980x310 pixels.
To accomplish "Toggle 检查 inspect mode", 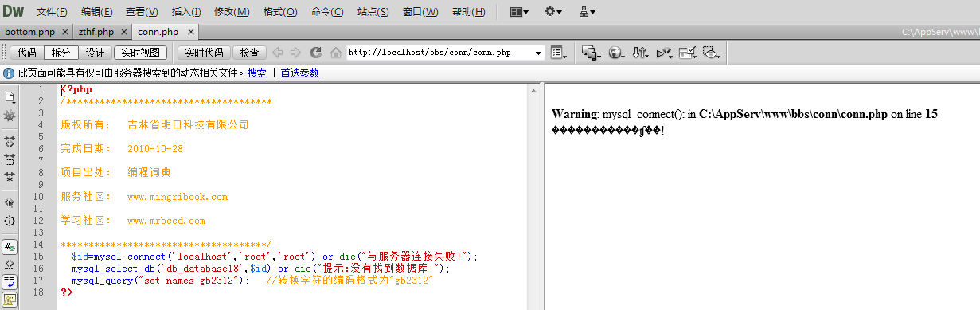I will [249, 53].
